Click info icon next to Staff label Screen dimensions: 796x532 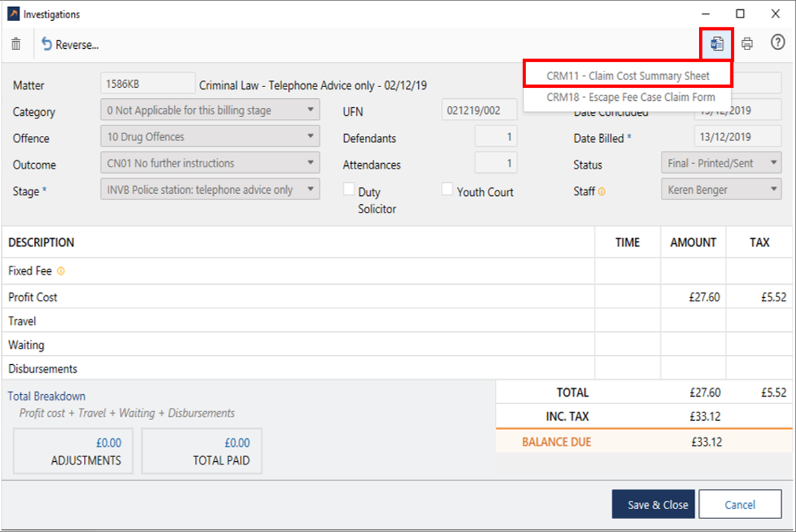tap(602, 191)
